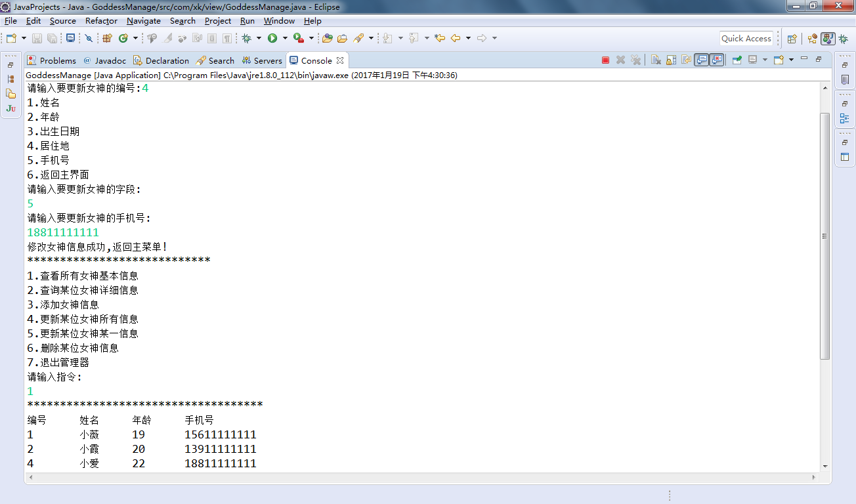Open the New Java Class dropdown arrow
Screen dimensions: 856x504
point(136,38)
